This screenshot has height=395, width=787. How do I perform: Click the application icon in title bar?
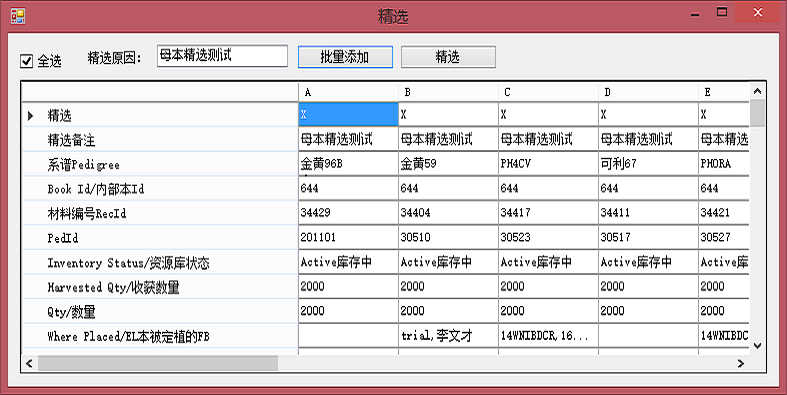coord(18,16)
